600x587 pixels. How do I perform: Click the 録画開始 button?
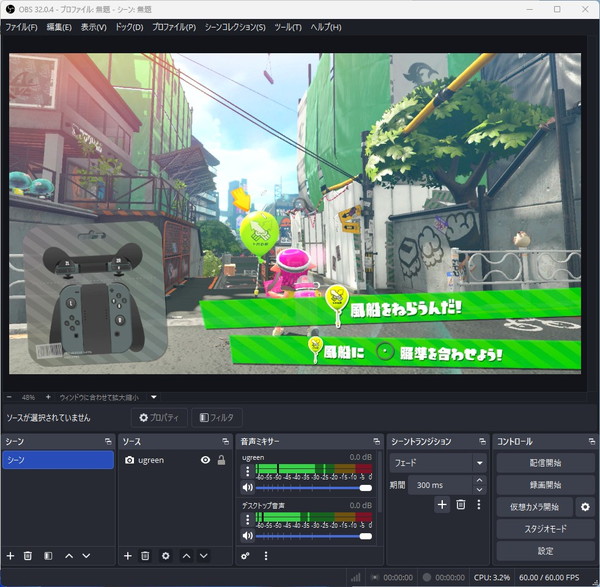point(544,485)
